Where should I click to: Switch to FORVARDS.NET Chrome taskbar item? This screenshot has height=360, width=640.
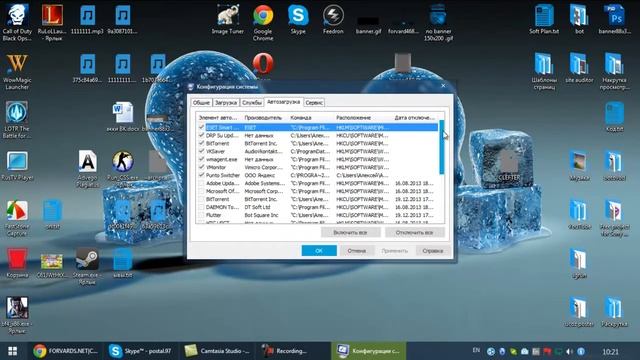pyautogui.click(x=65, y=351)
